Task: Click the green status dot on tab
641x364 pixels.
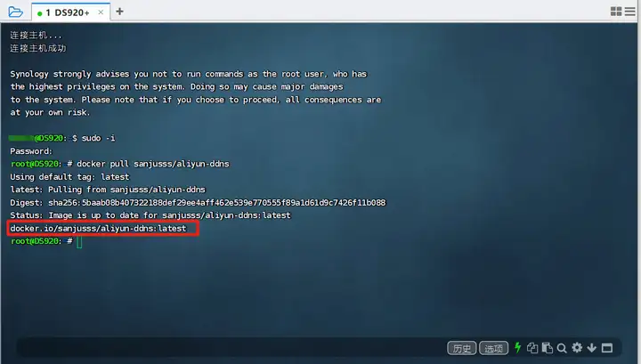Action: 40,13
